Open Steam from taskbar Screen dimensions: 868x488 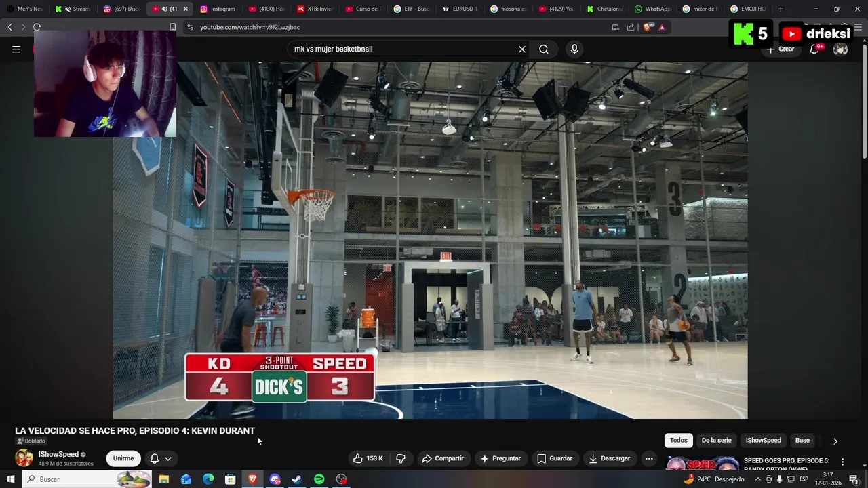[x=297, y=479]
